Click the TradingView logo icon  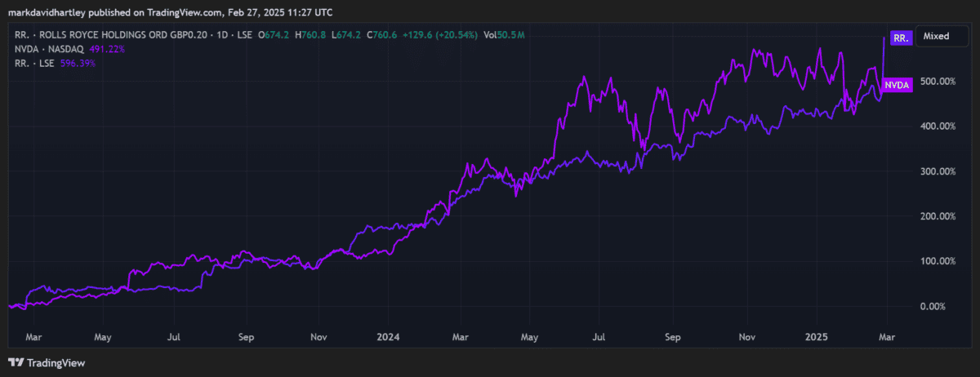pos(16,363)
